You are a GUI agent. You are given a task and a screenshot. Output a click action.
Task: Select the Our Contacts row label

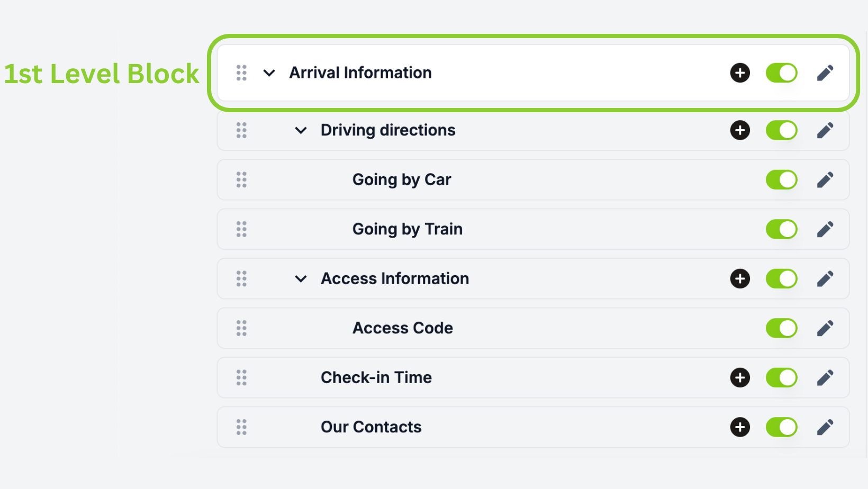371,427
